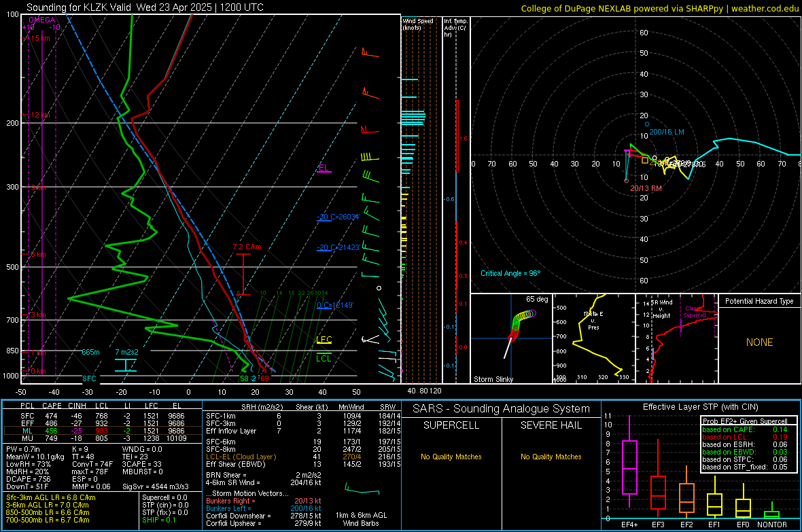The width and height of the screenshot is (802, 532).
Task: Click the cyan '7 m2s2' effective SRH label
Action: point(126,353)
